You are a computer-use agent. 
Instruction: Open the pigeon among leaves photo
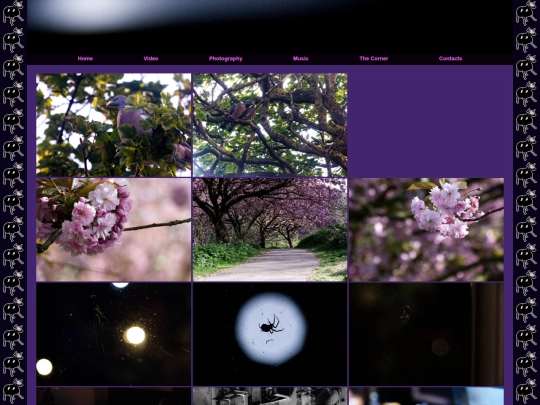[114, 125]
